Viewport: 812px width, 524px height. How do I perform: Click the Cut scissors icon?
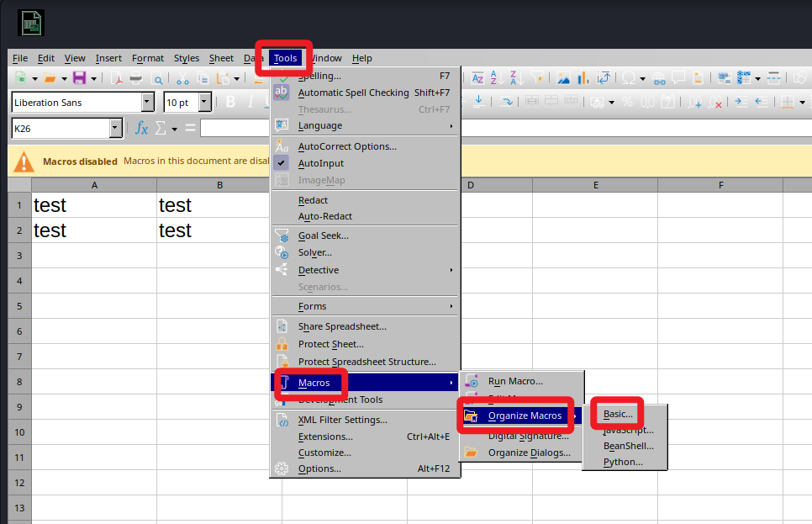click(x=182, y=78)
